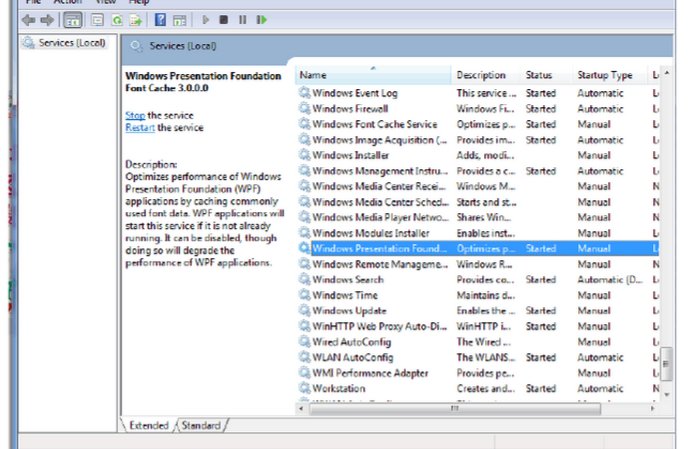700x449 pixels.
Task: Select Windows Media Center Receiver name
Action: tap(379, 186)
